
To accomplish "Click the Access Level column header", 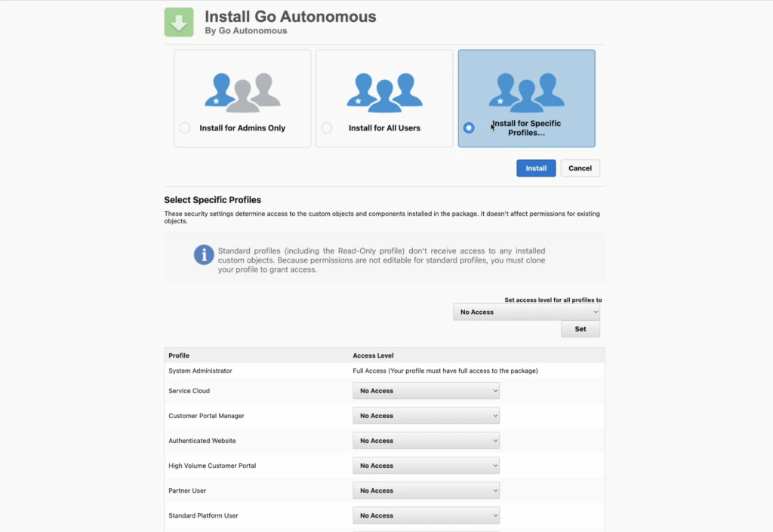I will [x=373, y=355].
